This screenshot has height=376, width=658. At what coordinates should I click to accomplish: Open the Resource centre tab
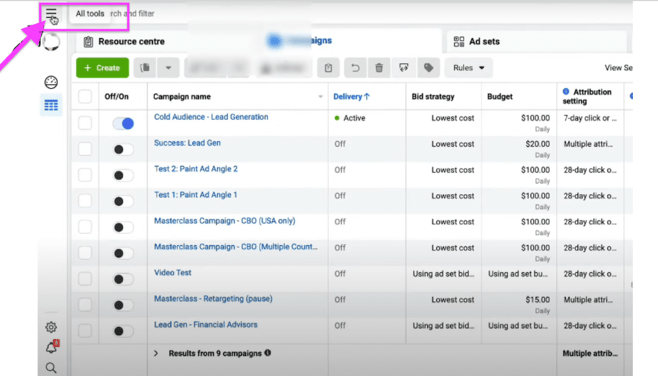124,42
